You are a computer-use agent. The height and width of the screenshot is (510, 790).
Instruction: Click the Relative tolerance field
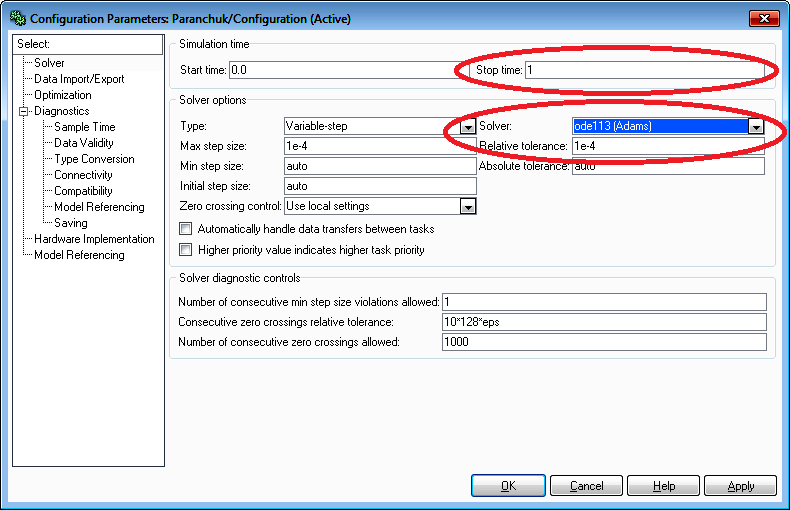coord(669,146)
